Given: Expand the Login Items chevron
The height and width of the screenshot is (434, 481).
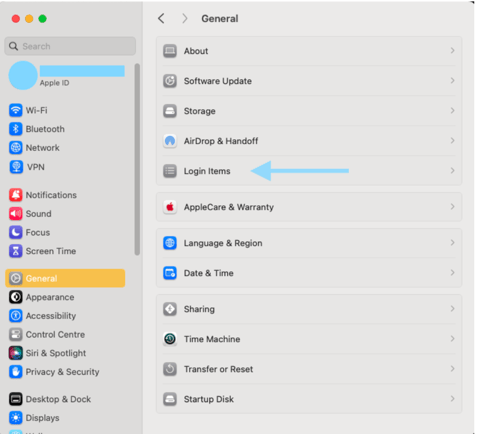Looking at the screenshot, I should click(x=452, y=171).
